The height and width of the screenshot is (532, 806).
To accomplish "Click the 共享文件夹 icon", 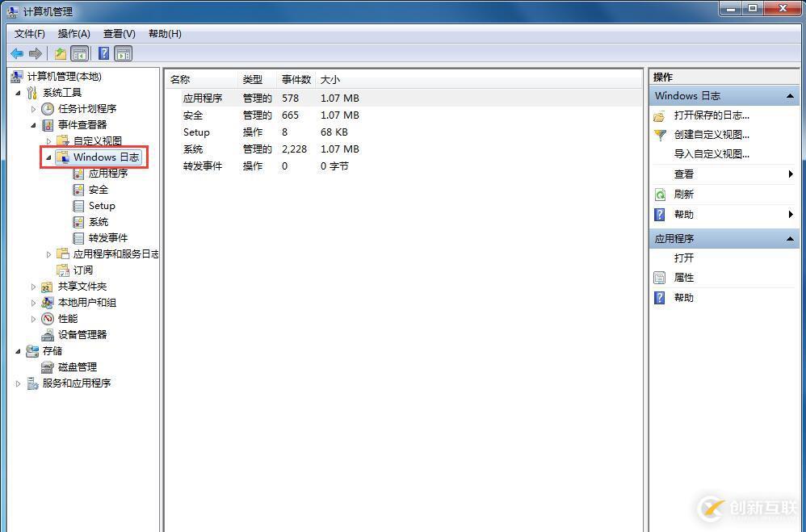I will point(48,287).
